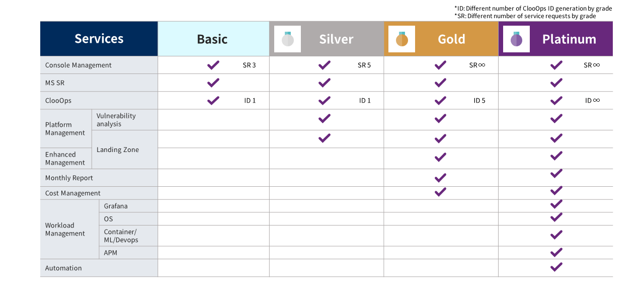Viewport: 644px width, 298px height.
Task: Click the Enhanced Management row label
Action: click(x=65, y=159)
